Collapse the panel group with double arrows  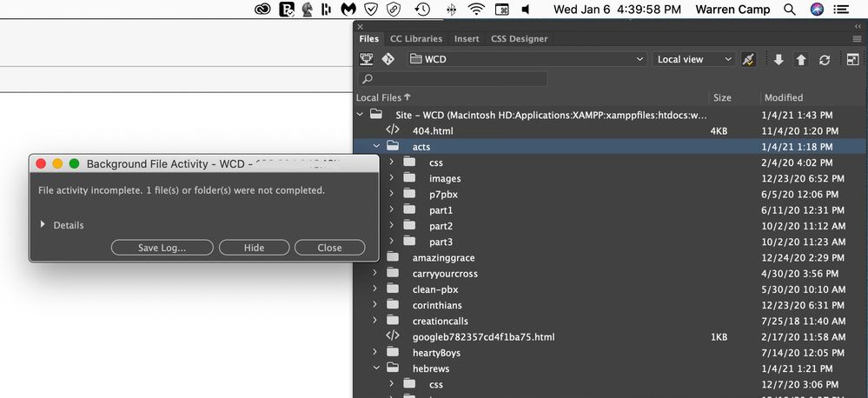pyautogui.click(x=858, y=26)
